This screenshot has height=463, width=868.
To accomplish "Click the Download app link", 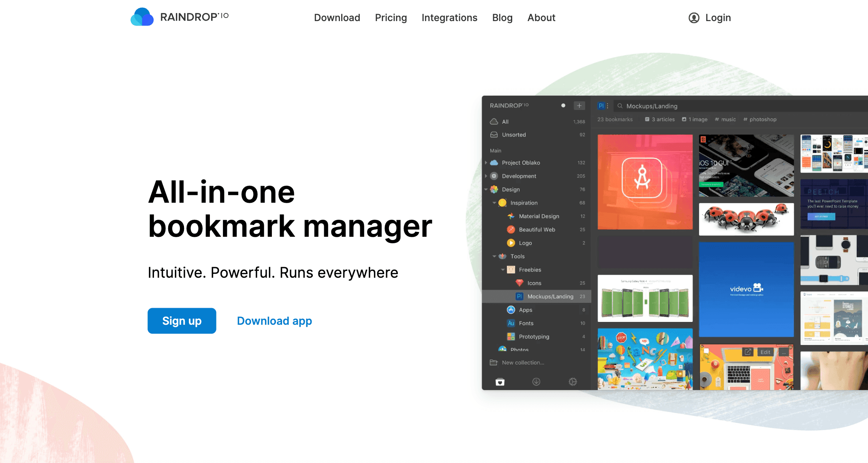I will 274,321.
